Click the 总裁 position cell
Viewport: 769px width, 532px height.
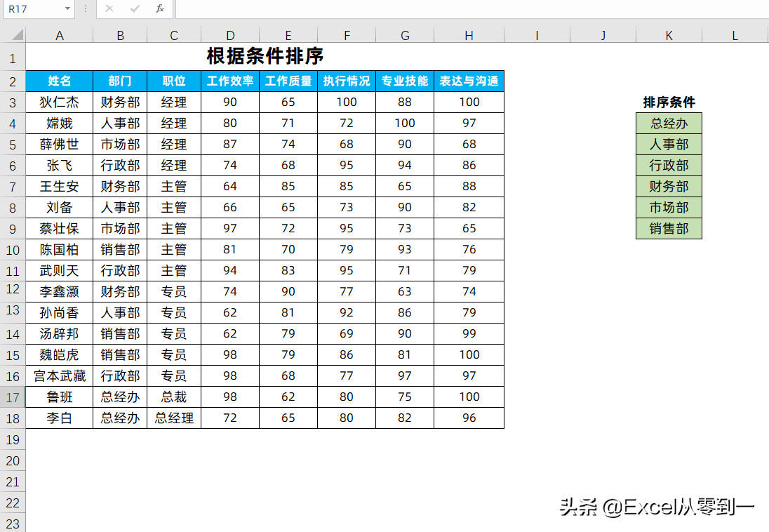coord(174,397)
